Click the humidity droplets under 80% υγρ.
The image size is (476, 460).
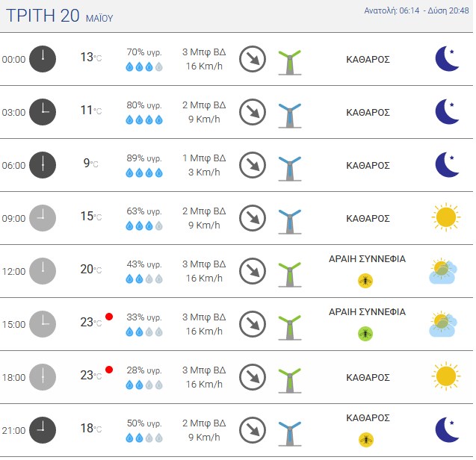pyautogui.click(x=144, y=120)
